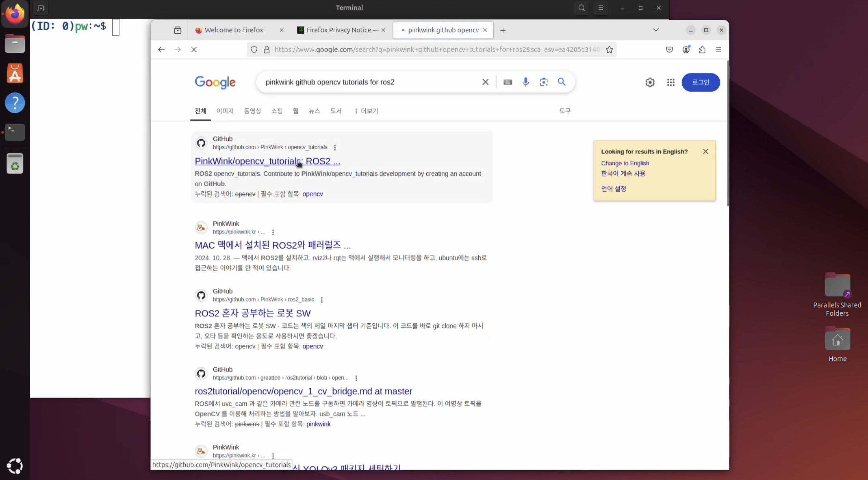Click the on-screen keyboard icon in search box

(x=508, y=82)
